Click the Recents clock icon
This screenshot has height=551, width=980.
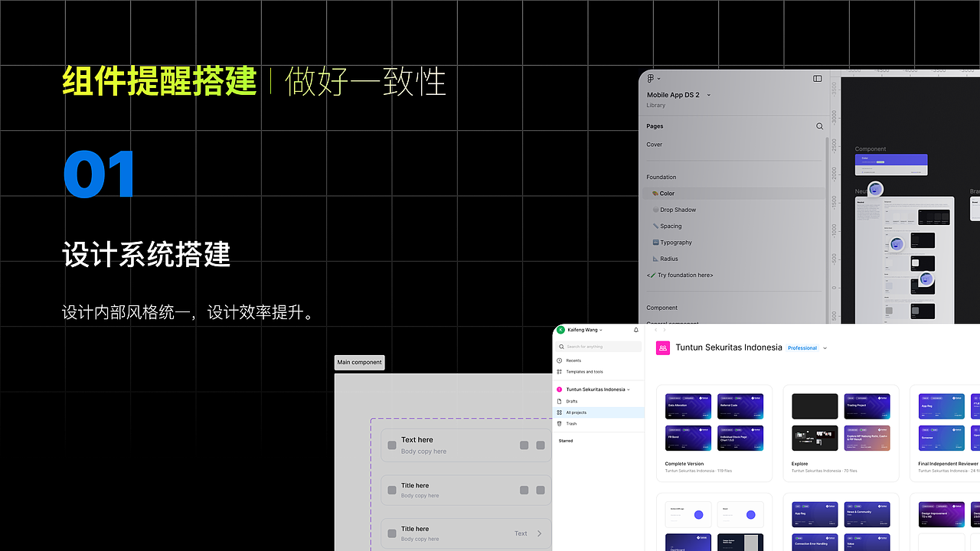pos(560,360)
